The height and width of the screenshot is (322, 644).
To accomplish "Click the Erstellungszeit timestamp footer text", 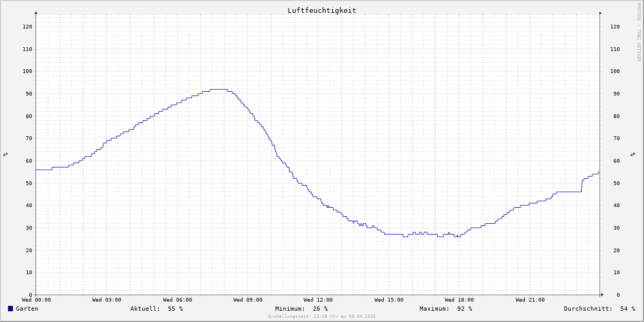I will [x=321, y=316].
